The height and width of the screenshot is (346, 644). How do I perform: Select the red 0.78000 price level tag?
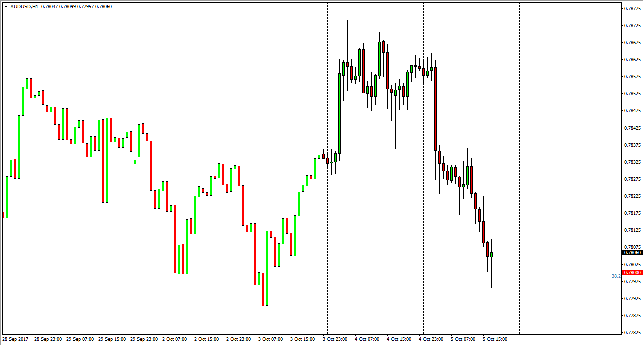[x=632, y=273]
